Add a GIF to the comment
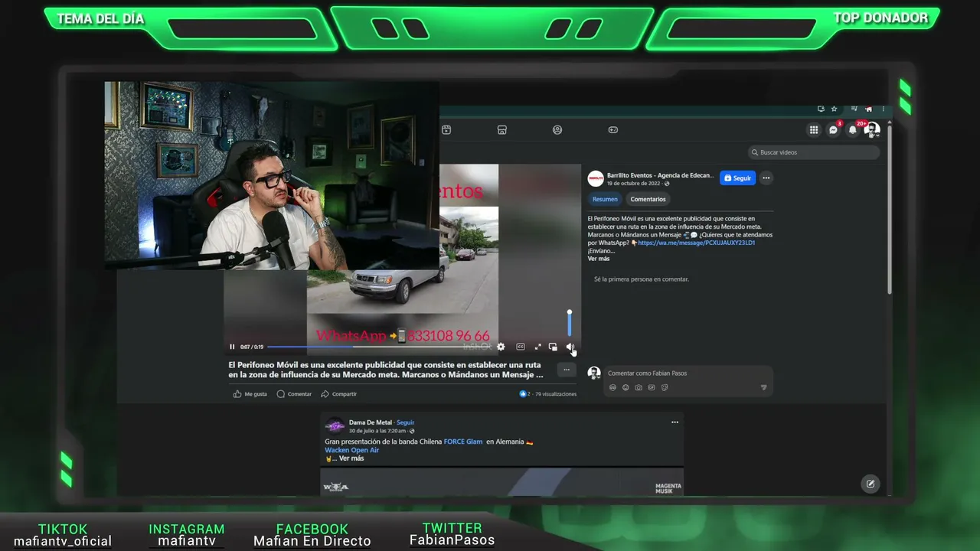Screen dimensions: 980x551 coord(652,387)
